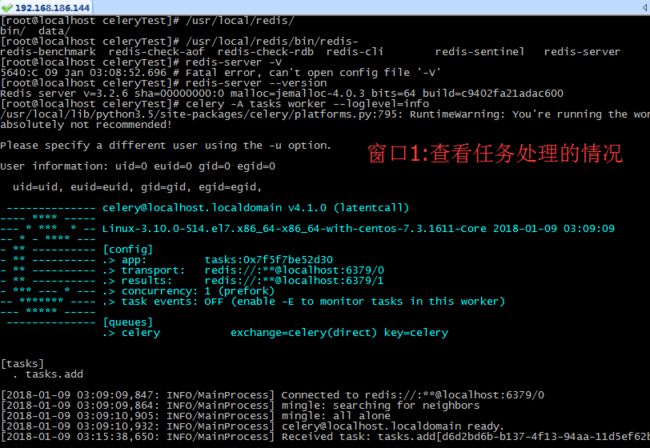Click the transport 'redis://:**@localhost:6379/0' value
Screen dimensions: 650x448
click(x=294, y=270)
